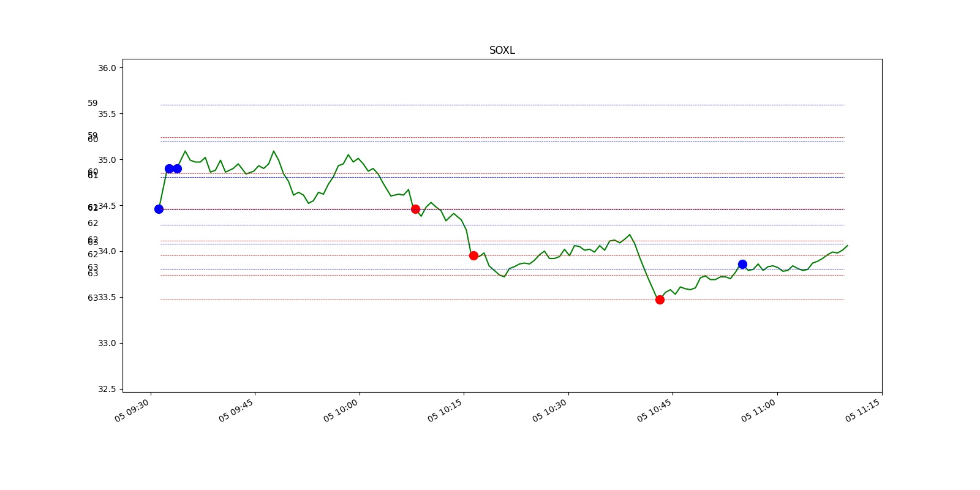Click the 05 10:00 time axis label
980x490 pixels.
point(341,410)
